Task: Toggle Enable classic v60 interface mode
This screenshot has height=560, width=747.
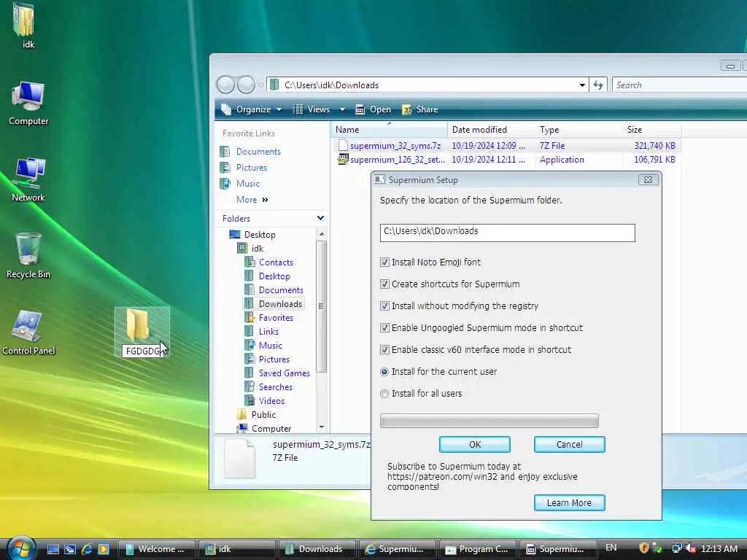Action: click(384, 349)
